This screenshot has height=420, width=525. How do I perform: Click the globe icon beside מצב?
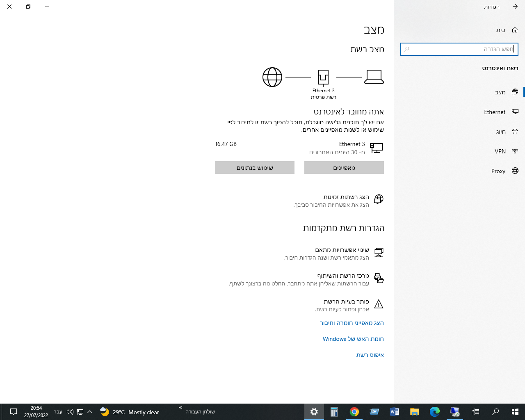(515, 92)
